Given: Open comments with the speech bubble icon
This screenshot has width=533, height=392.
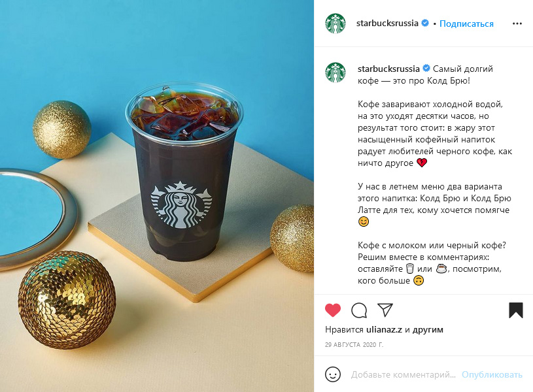Looking at the screenshot, I should pyautogui.click(x=359, y=310).
